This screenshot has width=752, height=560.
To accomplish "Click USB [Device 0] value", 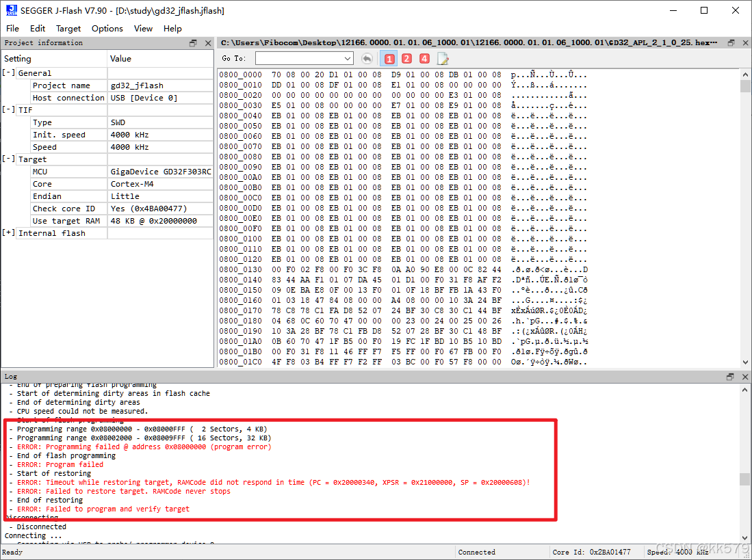I will (144, 98).
